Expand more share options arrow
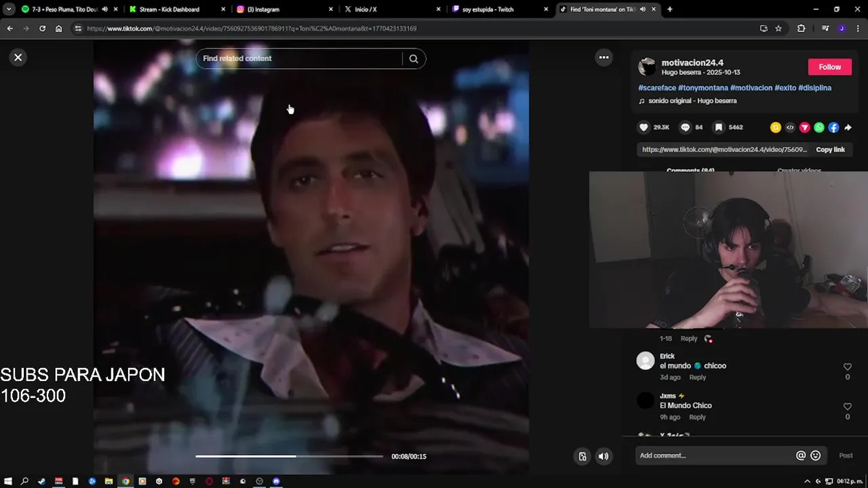Screen dimensions: 868x488 [848, 127]
